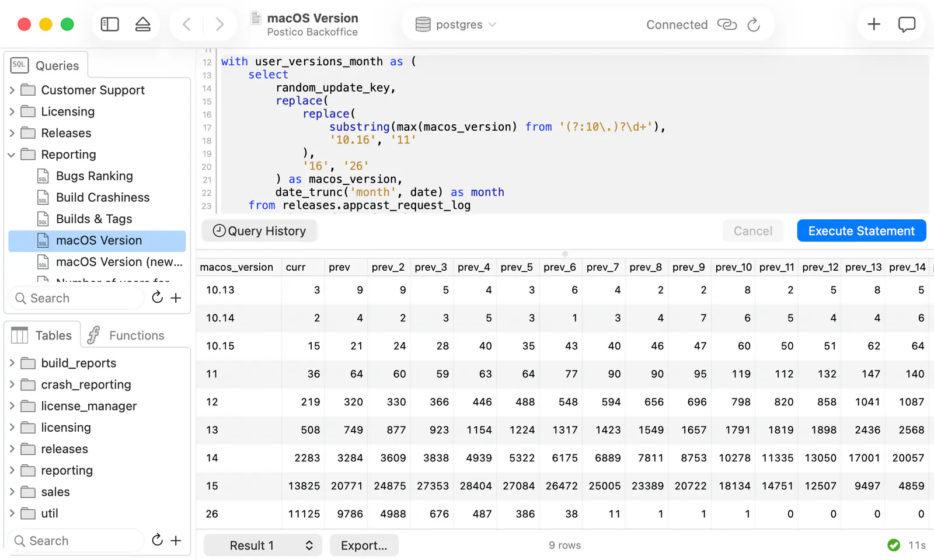Click the eject disconnect icon in toolbar
934x560 pixels.
coord(143,24)
